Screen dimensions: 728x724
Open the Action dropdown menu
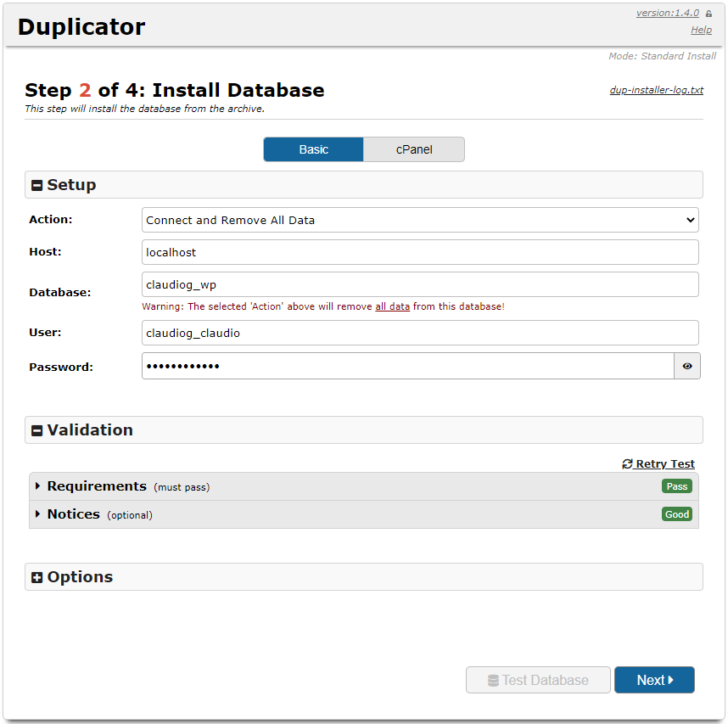coord(420,220)
